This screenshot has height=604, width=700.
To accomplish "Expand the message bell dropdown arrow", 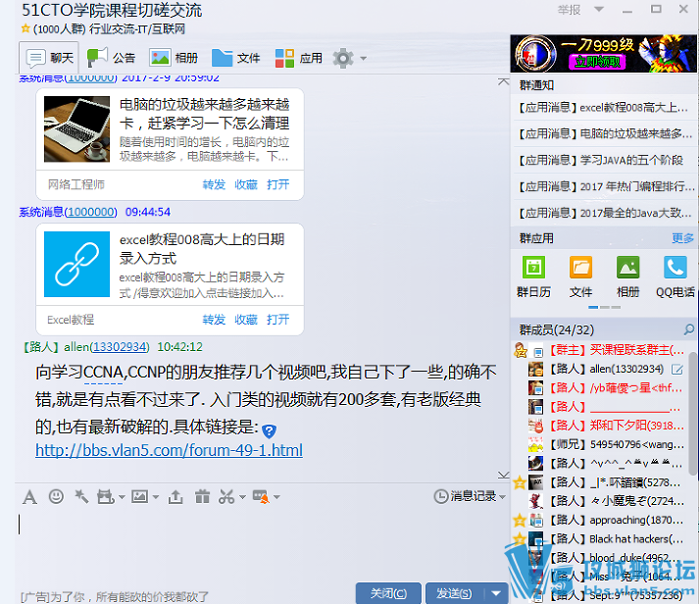I will click(x=276, y=497).
